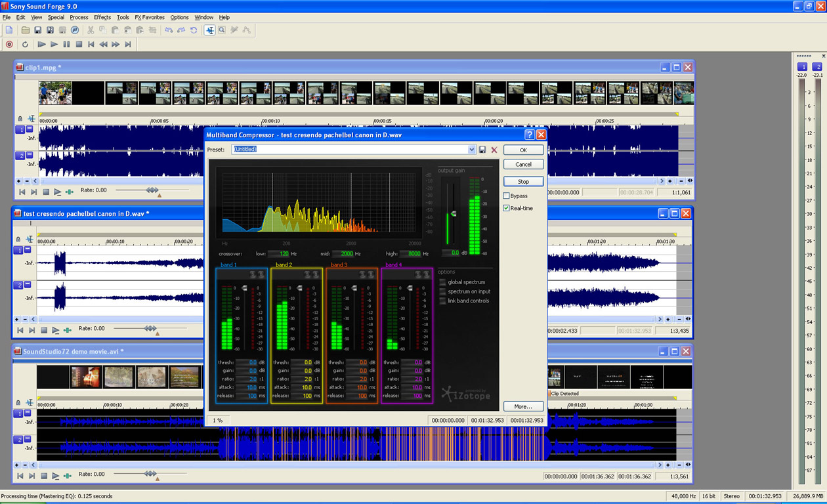The width and height of the screenshot is (827, 504).
Task: Toggle Loop Playback in transport bar
Action: tap(25, 45)
